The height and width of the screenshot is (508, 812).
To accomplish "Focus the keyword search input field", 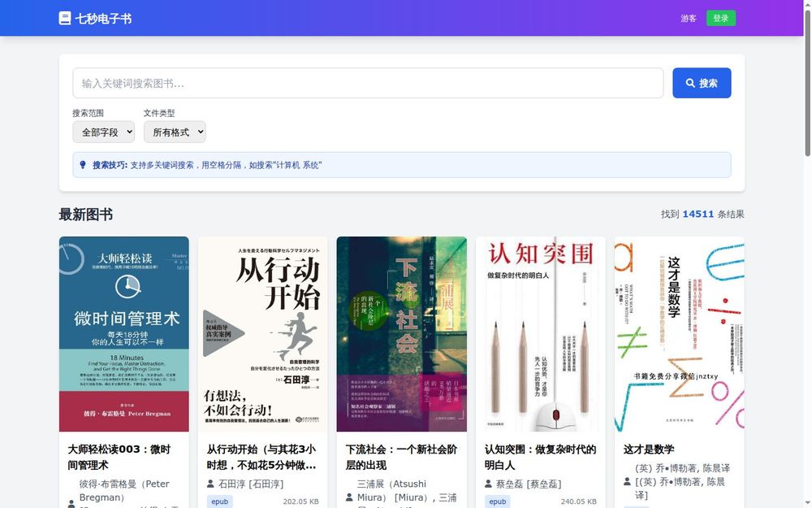I will pos(368,83).
